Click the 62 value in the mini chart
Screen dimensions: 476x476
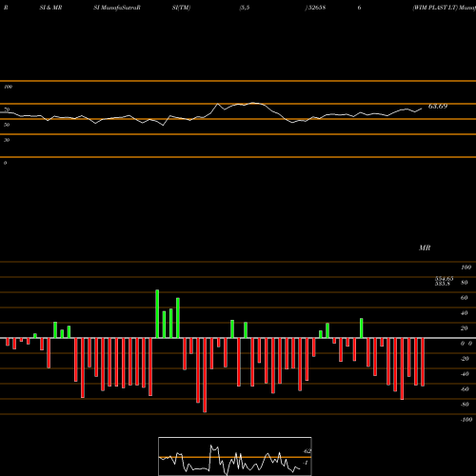(307, 451)
